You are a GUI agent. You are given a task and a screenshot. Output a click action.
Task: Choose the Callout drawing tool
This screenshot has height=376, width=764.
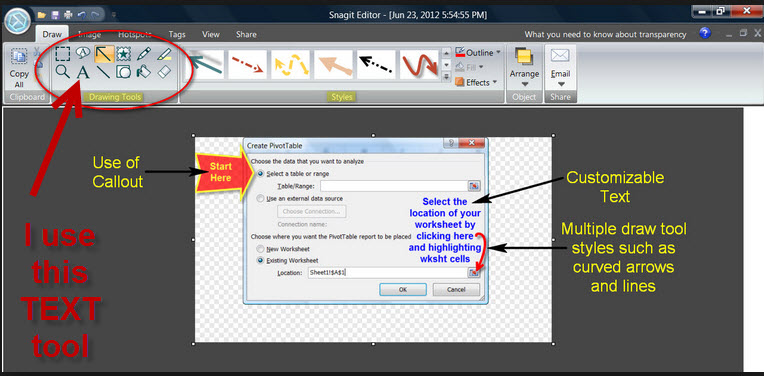point(83,53)
